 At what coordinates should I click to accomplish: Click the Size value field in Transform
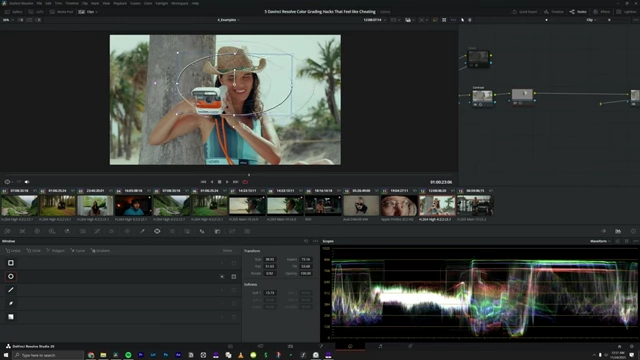point(270,259)
